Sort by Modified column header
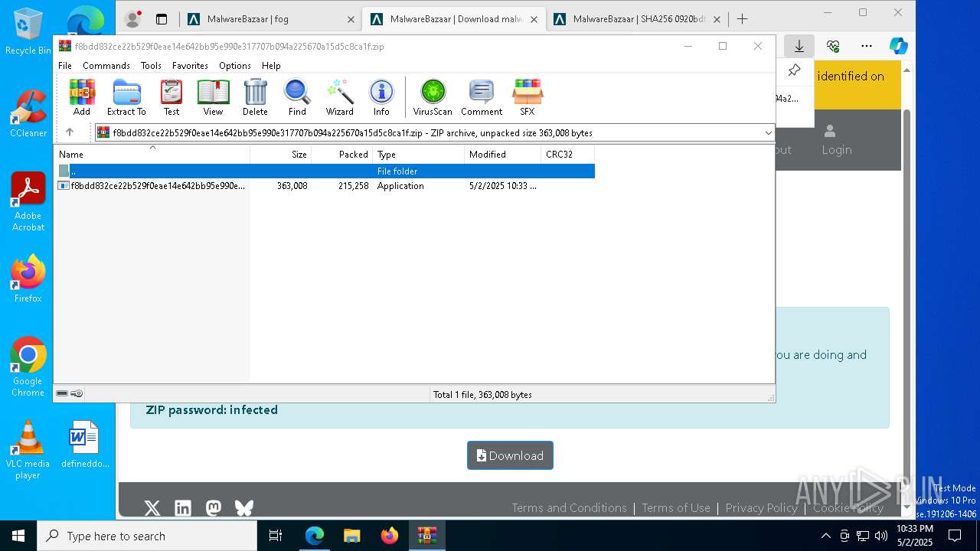The image size is (980, 551). coord(503,155)
